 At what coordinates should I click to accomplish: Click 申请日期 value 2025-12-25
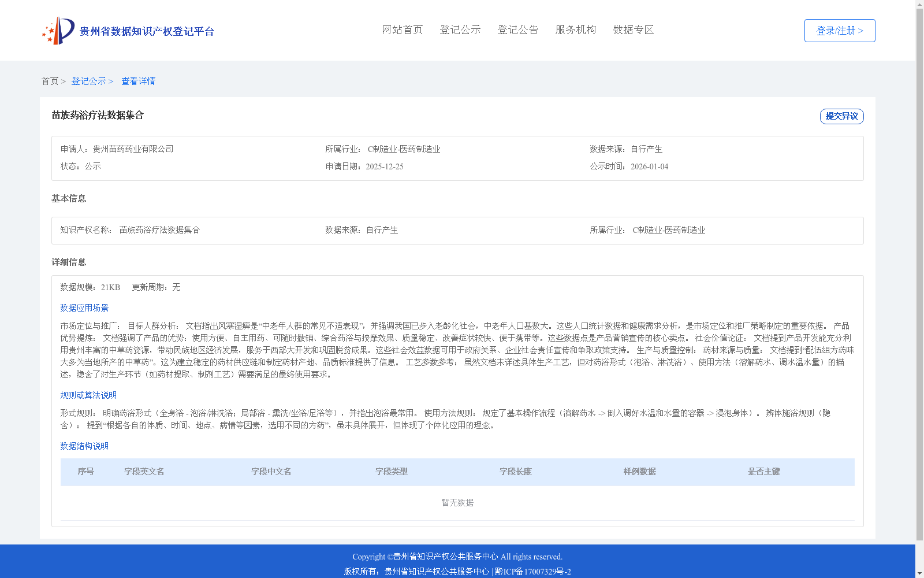[x=385, y=166]
